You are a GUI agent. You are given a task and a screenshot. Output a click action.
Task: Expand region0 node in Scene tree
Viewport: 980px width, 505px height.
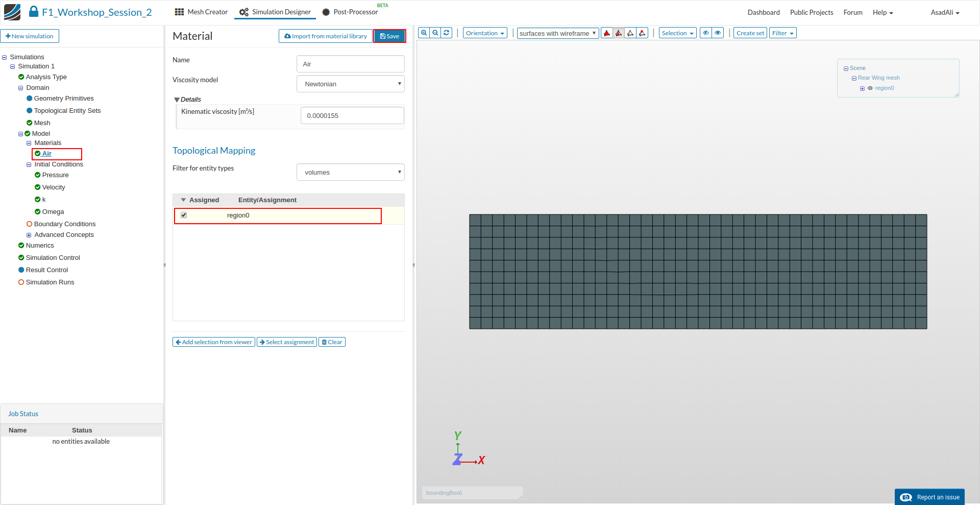coord(863,88)
